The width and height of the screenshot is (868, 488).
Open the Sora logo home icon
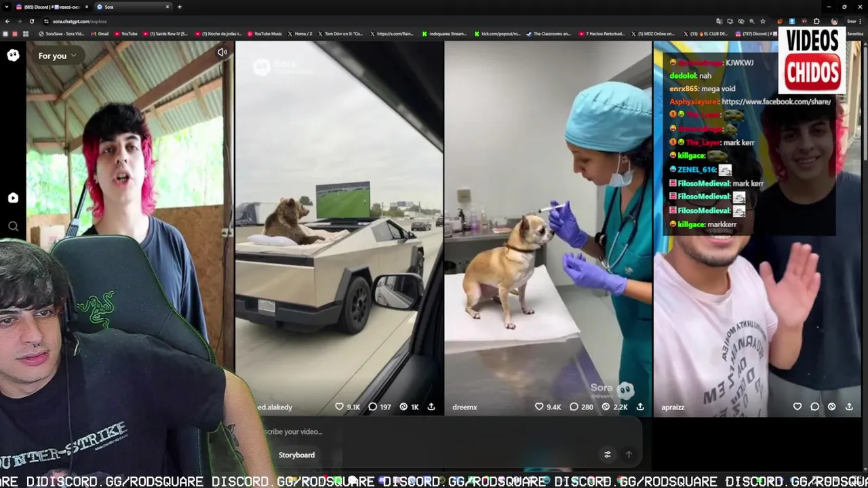click(x=13, y=56)
